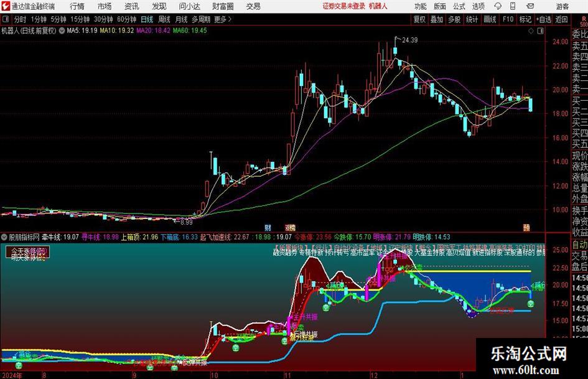Click the 多股 toolbar button

pyautogui.click(x=454, y=19)
